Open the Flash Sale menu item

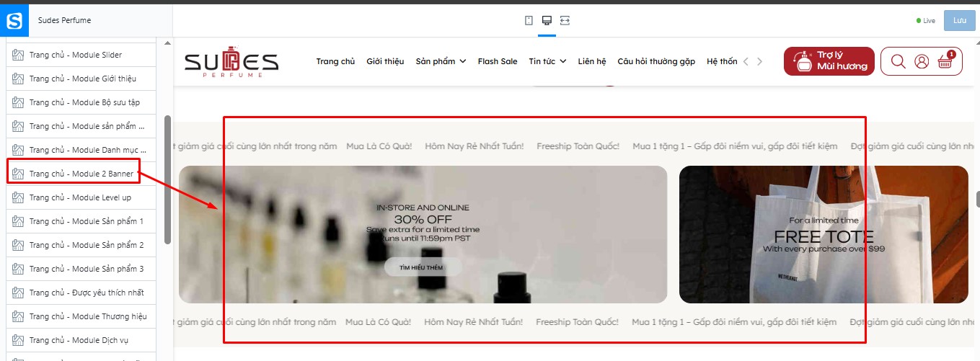pyautogui.click(x=498, y=61)
